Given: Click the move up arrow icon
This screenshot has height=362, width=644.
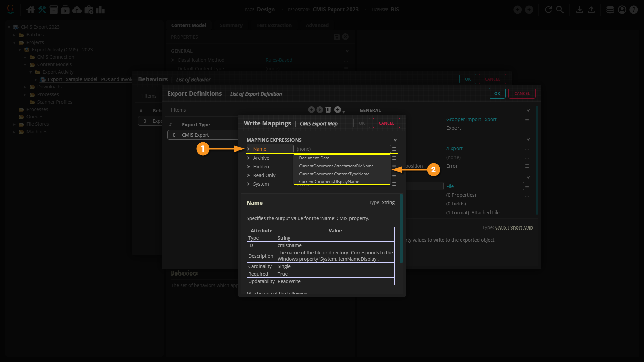Looking at the screenshot, I should pos(311,110).
